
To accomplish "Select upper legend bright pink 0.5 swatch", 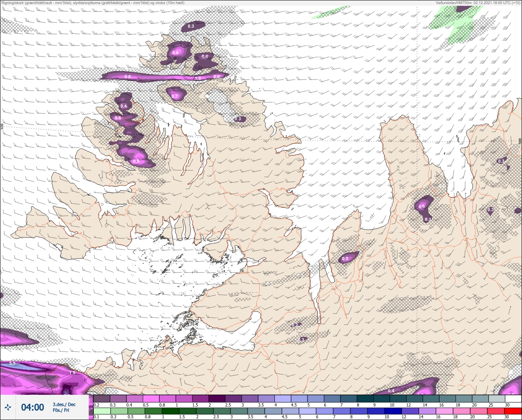I will pos(151,398).
